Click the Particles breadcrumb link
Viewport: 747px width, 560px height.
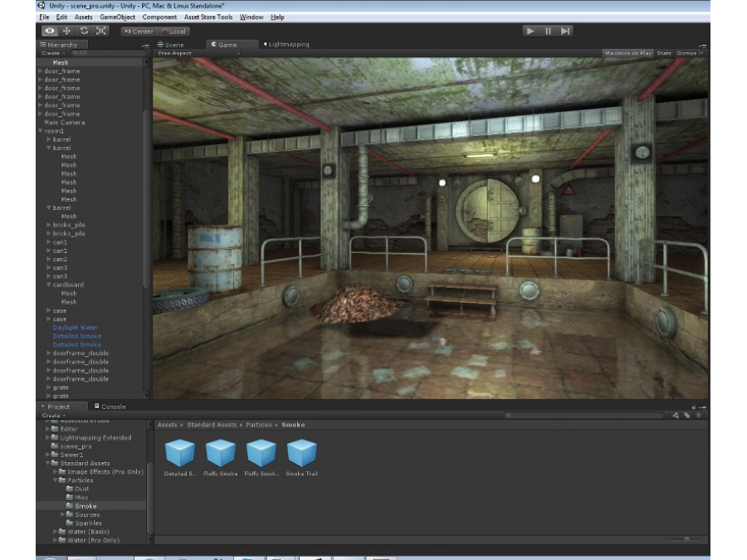click(x=259, y=425)
